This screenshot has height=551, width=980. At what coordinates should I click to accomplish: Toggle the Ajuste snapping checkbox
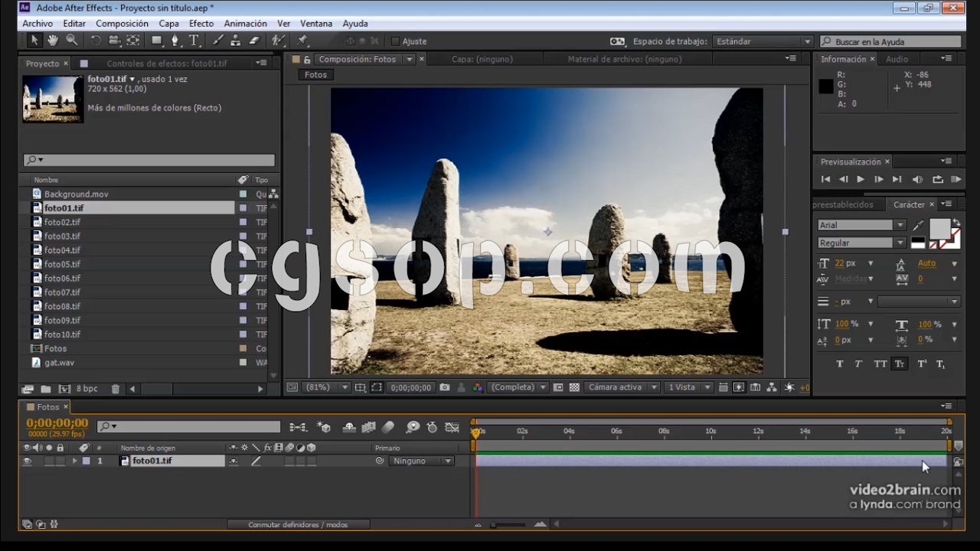pyautogui.click(x=395, y=41)
